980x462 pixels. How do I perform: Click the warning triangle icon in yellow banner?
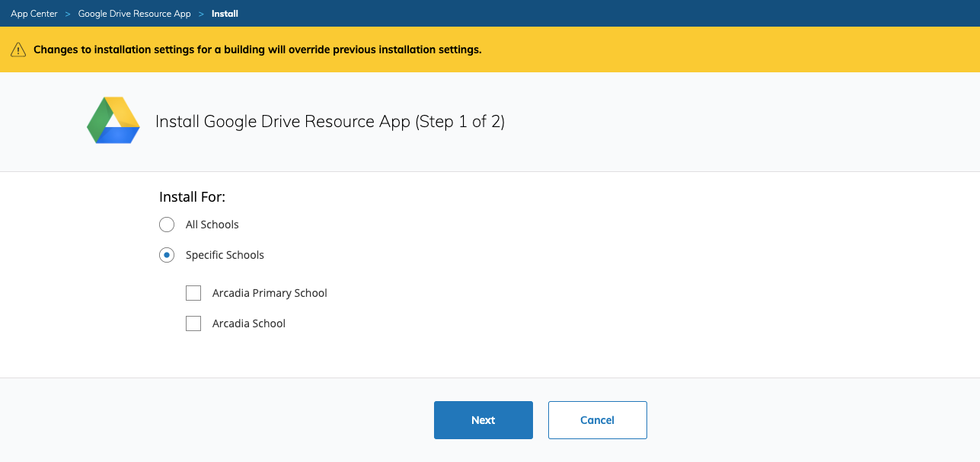coord(18,50)
